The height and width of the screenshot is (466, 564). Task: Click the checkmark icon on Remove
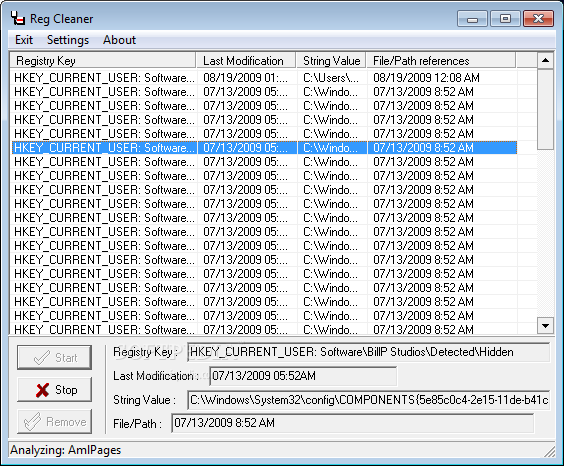click(x=32, y=421)
